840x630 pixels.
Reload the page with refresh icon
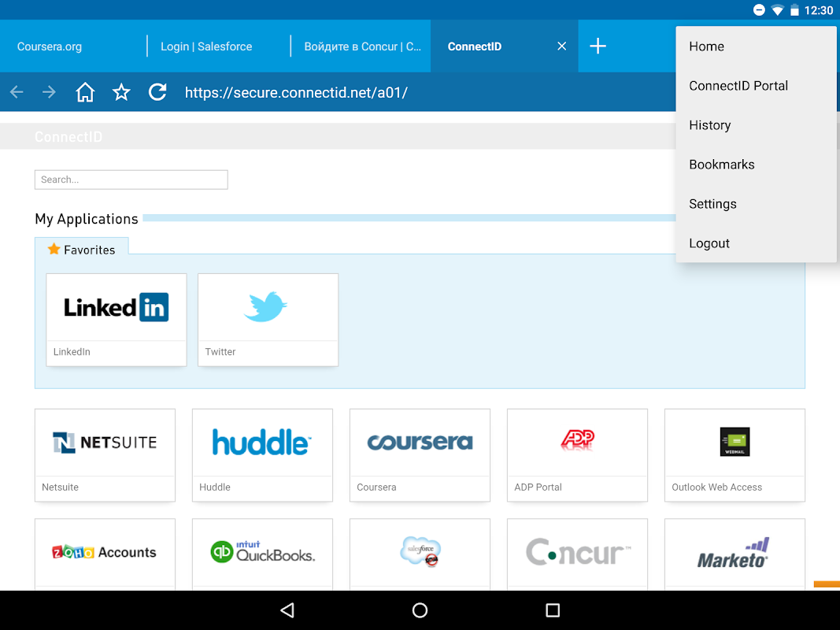(157, 92)
